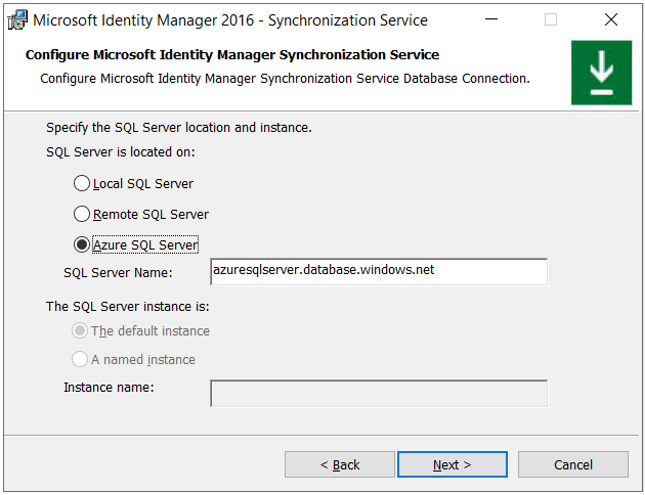Proceed with the Next button

coord(452,465)
